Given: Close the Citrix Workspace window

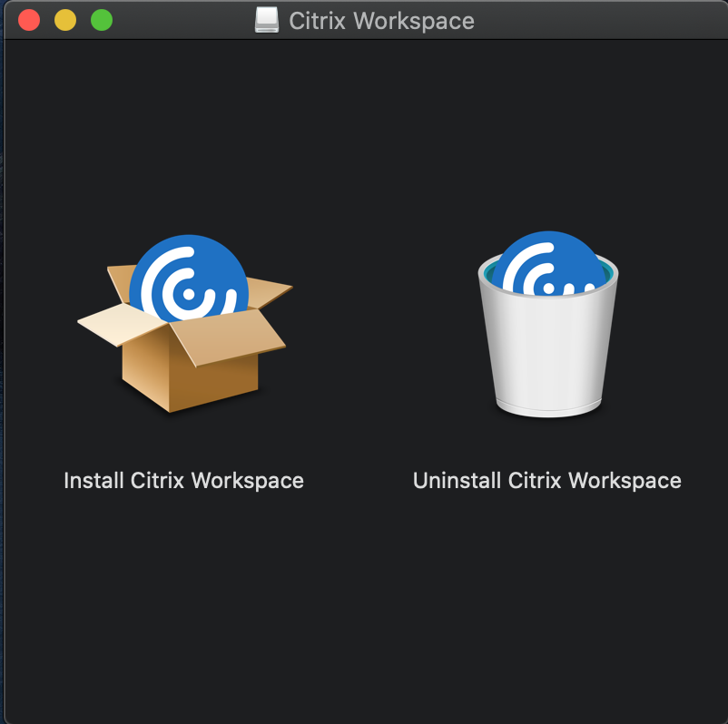Looking at the screenshot, I should coord(29,21).
